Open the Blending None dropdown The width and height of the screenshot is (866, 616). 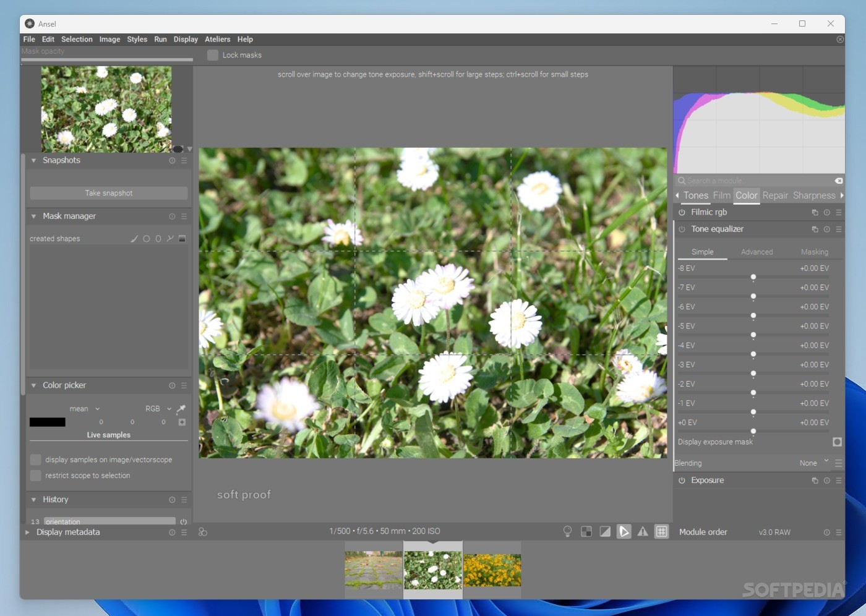814,463
